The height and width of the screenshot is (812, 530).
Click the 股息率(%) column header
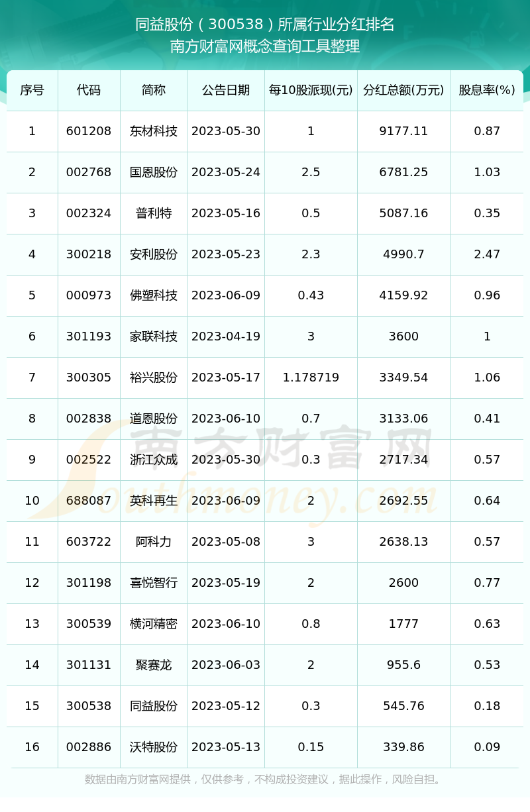tap(487, 91)
